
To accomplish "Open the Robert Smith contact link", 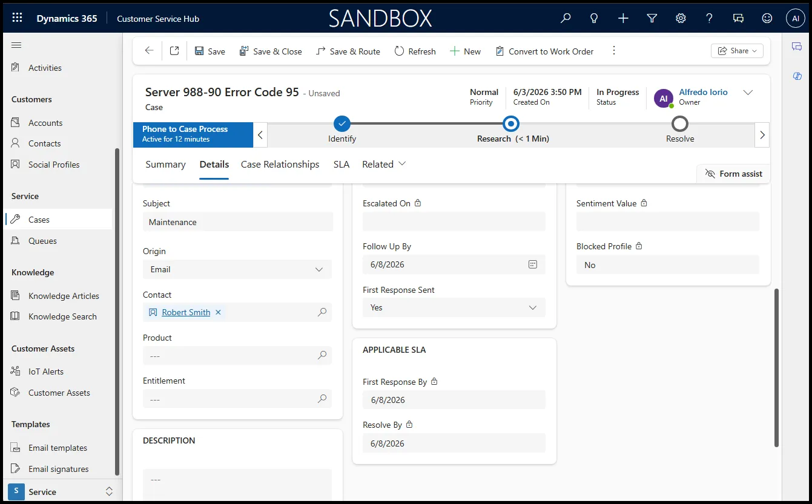I will click(x=186, y=312).
